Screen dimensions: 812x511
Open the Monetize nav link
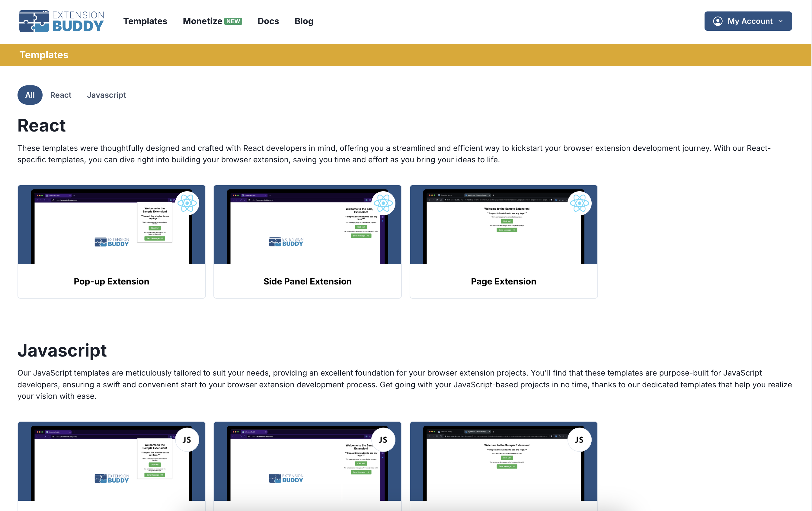[202, 21]
